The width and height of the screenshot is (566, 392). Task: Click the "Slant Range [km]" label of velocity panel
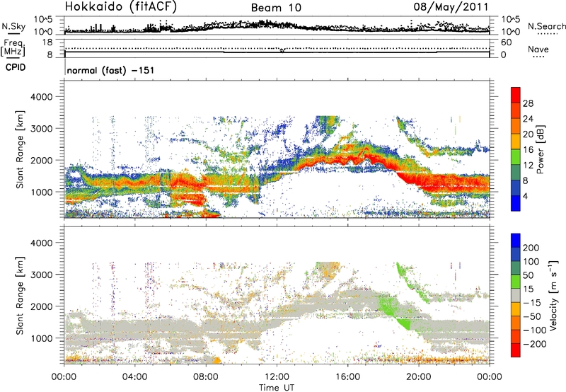(20, 295)
